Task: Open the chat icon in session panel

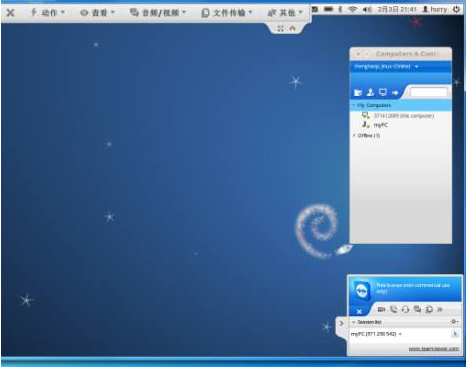Action: coord(417,309)
